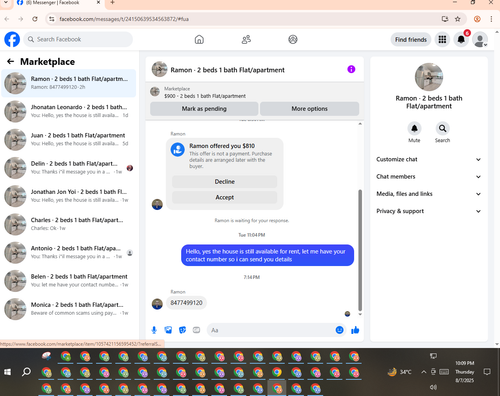Open Windows Start menu
This screenshot has width=500, height=396.
click(8, 372)
